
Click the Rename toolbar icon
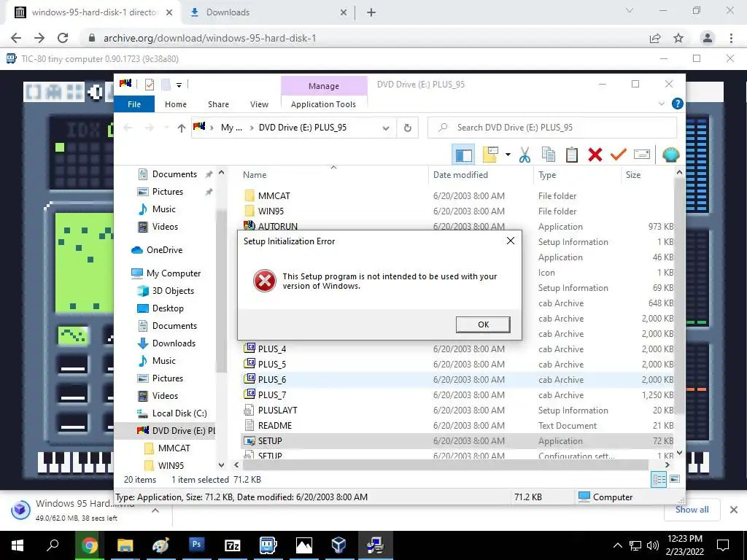pyautogui.click(x=642, y=155)
